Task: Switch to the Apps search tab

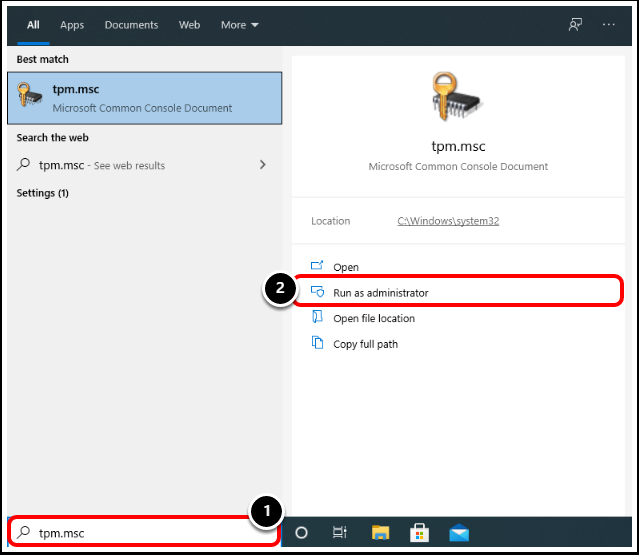Action: click(72, 25)
